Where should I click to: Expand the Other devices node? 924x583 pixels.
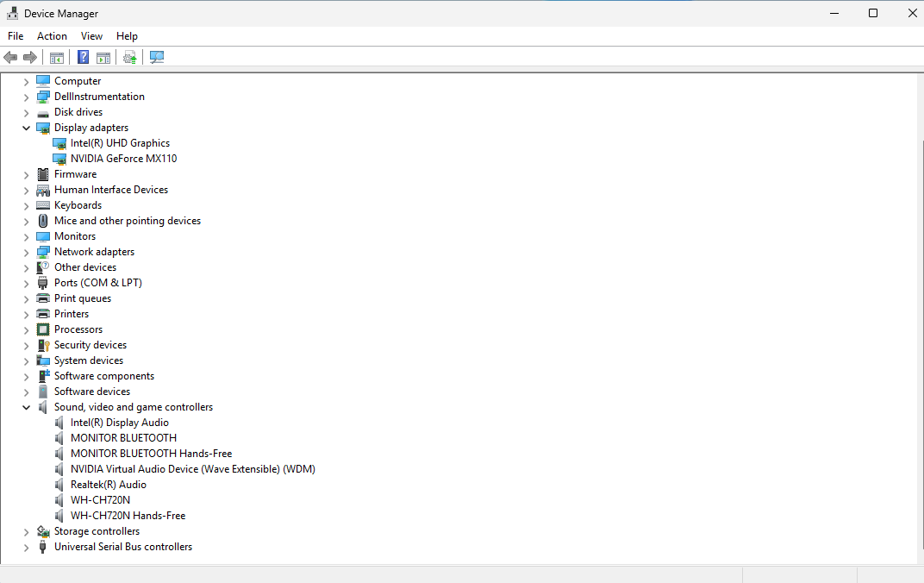(26, 267)
